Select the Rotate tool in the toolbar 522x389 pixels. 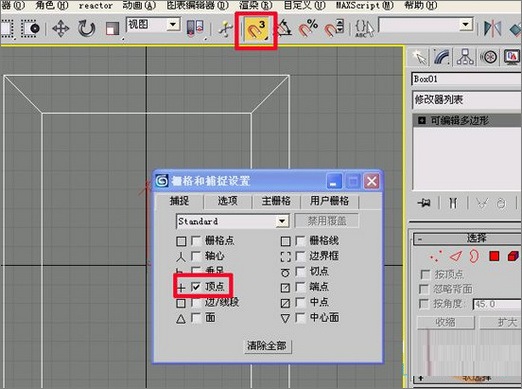click(86, 28)
